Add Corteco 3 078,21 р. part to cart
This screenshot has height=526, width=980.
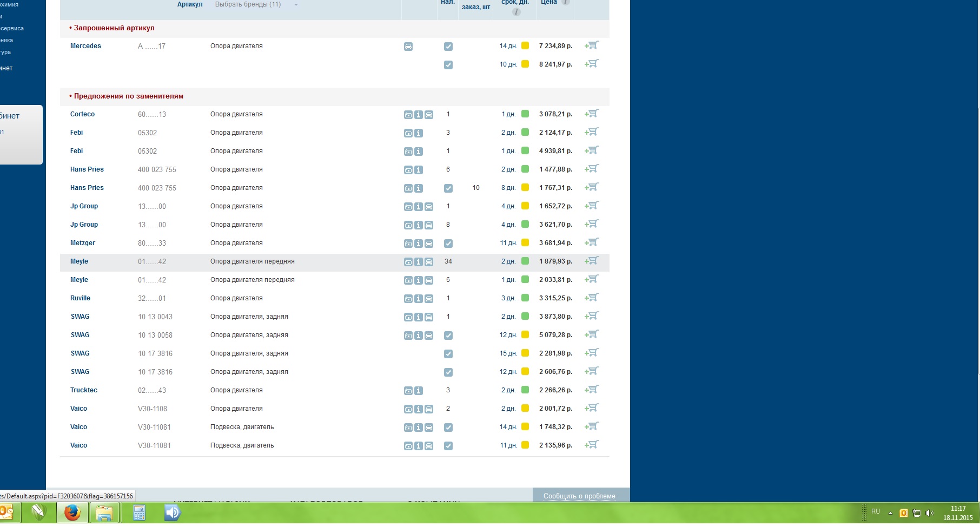tap(592, 114)
